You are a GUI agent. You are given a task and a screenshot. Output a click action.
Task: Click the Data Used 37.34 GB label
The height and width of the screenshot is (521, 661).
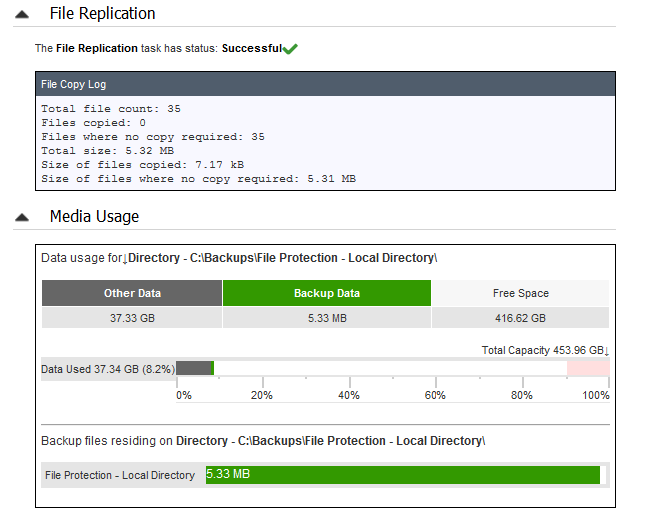coord(108,369)
